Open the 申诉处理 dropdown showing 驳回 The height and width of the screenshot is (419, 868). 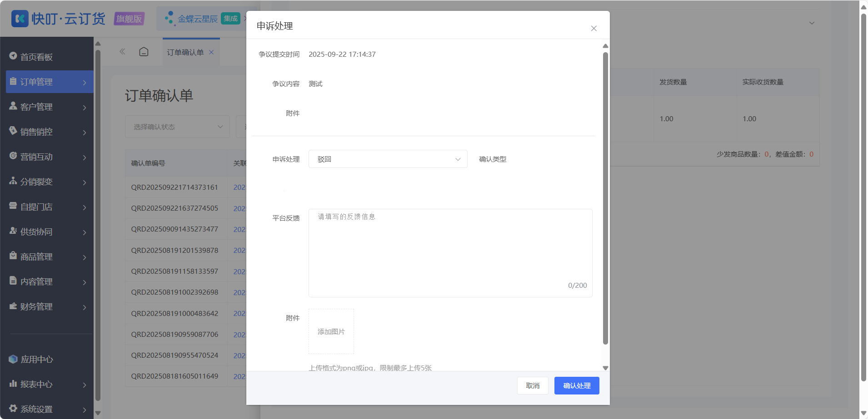pos(388,159)
